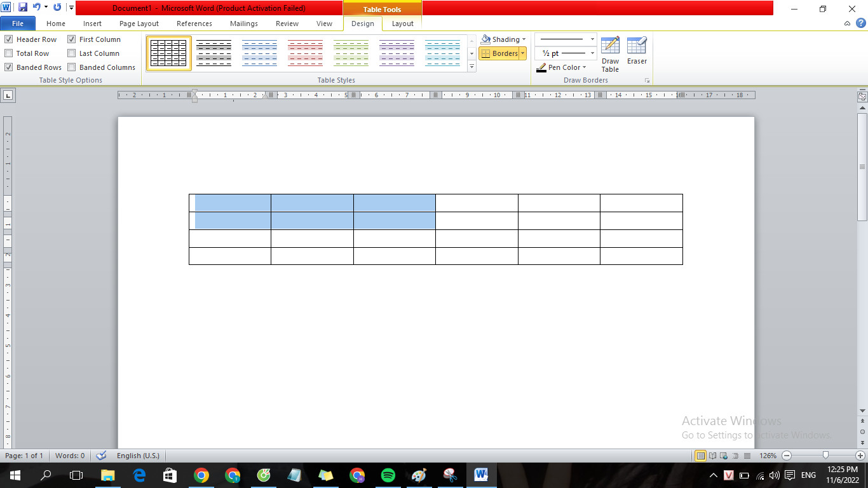This screenshot has height=488, width=868.
Task: Enable the Banded Columns checkbox
Action: point(72,67)
